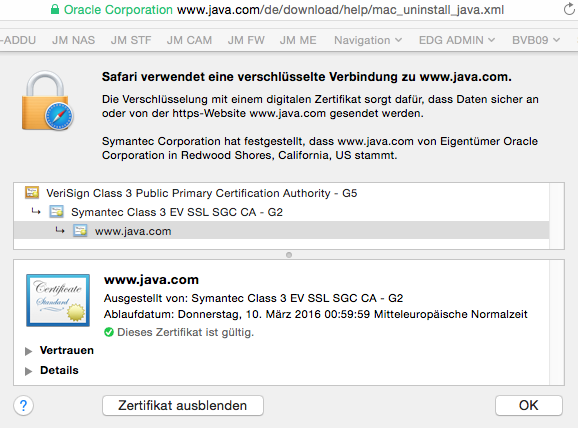Click the pane splitter handle dot
Image resolution: width=578 pixels, height=428 pixels.
pyautogui.click(x=289, y=255)
